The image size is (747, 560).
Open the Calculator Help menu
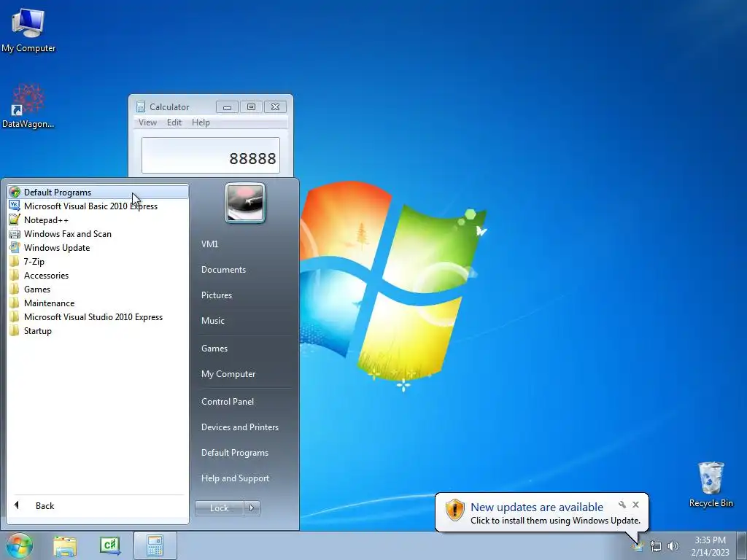pos(201,122)
